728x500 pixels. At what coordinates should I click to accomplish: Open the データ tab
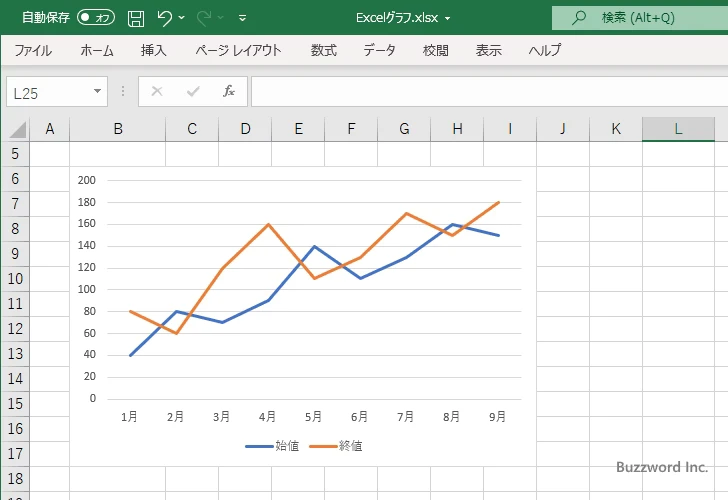pyautogui.click(x=379, y=50)
